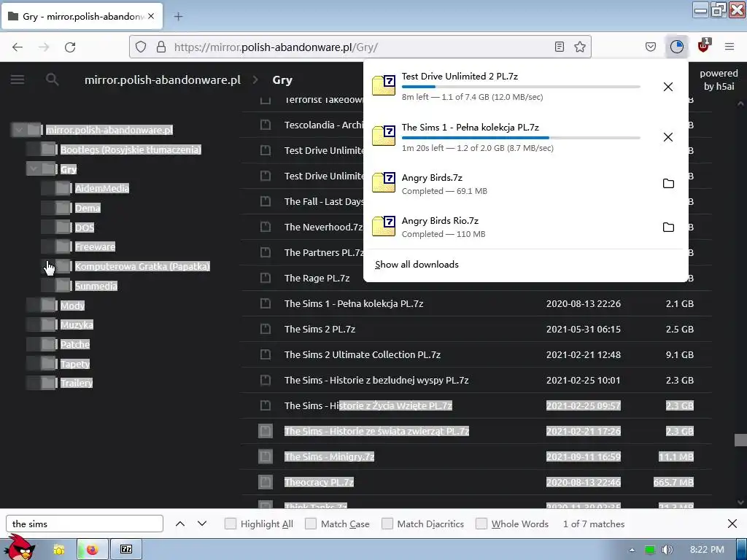
Task: Click mirror.polish-abandonware.pl breadcrumb link
Action: point(163,79)
